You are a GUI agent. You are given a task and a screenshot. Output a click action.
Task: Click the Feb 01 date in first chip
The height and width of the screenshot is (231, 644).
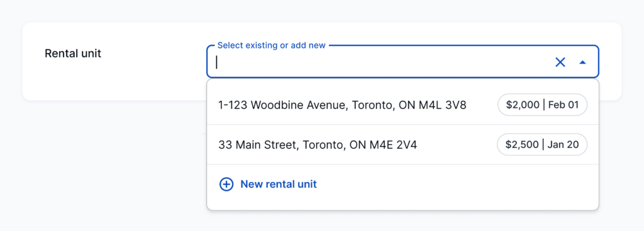pos(563,105)
